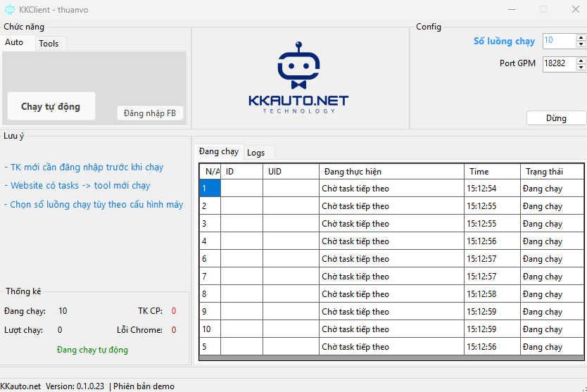Viewport: 587px width, 392px height.
Task: Click the KKClient robot title bar icon
Action: pos(10,9)
